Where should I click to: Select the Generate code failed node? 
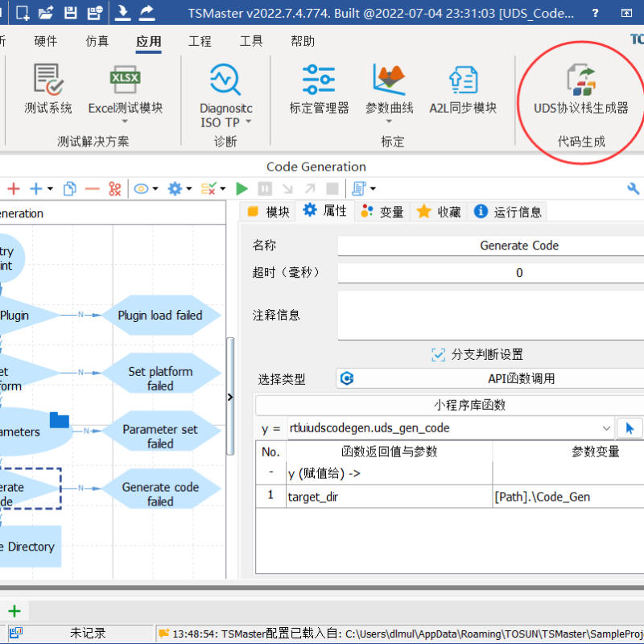(x=160, y=493)
